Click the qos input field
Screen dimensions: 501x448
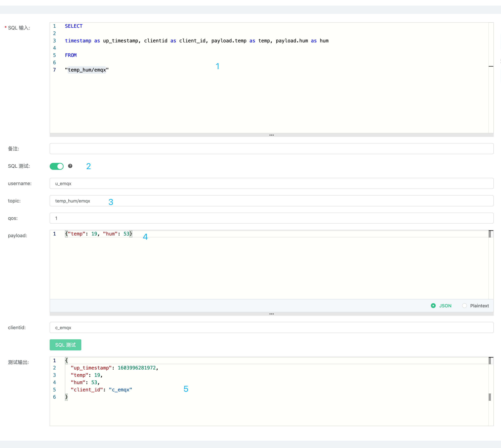[x=271, y=218]
